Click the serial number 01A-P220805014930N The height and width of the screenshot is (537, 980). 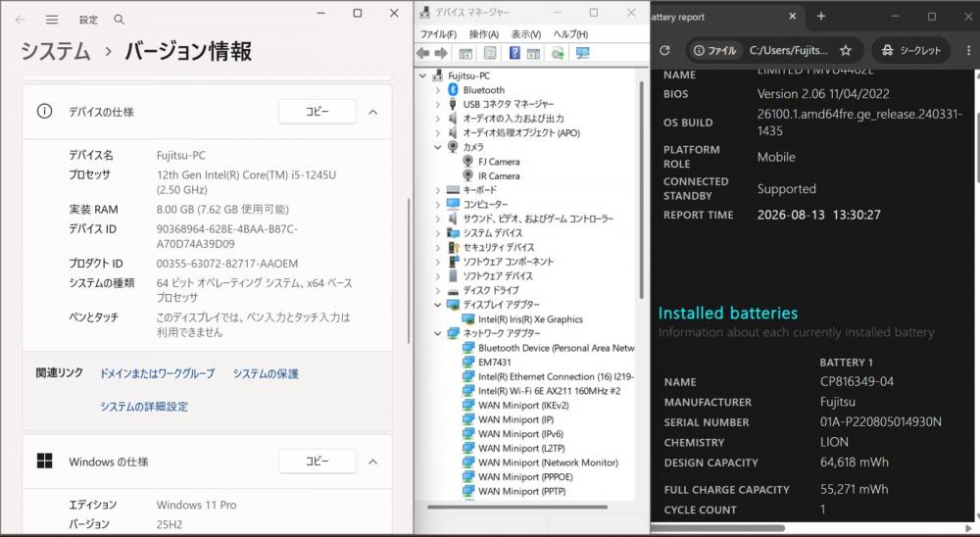[x=881, y=422]
